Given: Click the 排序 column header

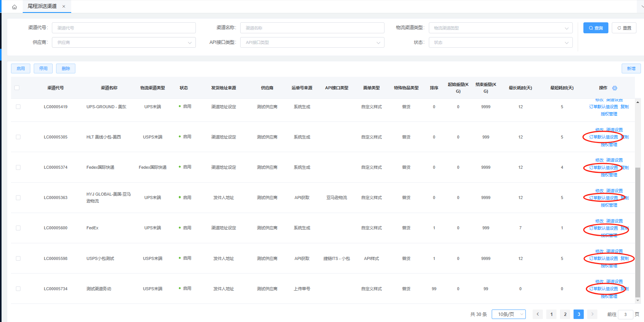Looking at the screenshot, I should (x=434, y=88).
